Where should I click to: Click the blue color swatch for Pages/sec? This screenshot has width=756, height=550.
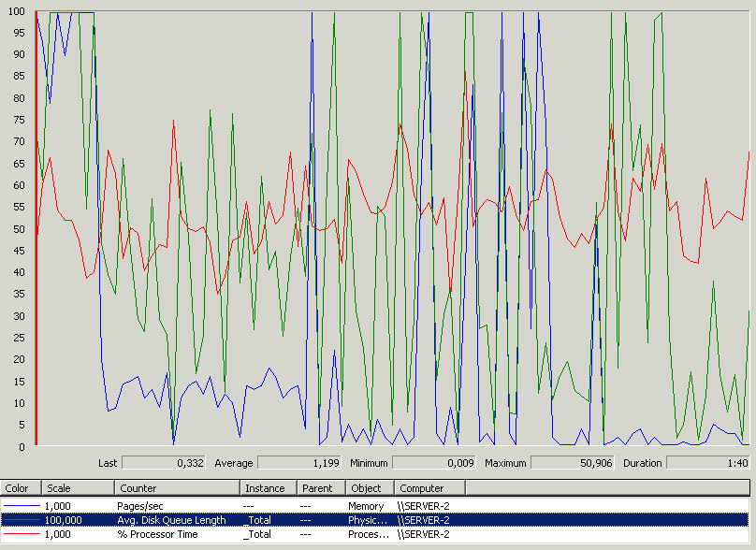click(x=21, y=505)
